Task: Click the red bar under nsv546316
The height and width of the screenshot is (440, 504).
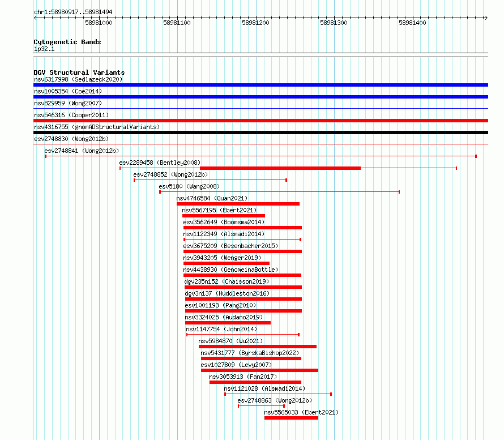Action: pyautogui.click(x=260, y=121)
